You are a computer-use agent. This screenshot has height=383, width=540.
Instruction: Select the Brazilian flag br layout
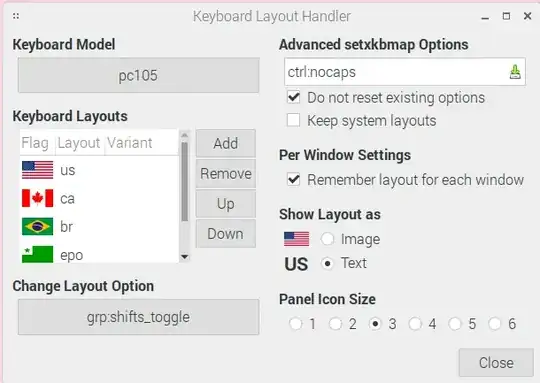(x=100, y=227)
